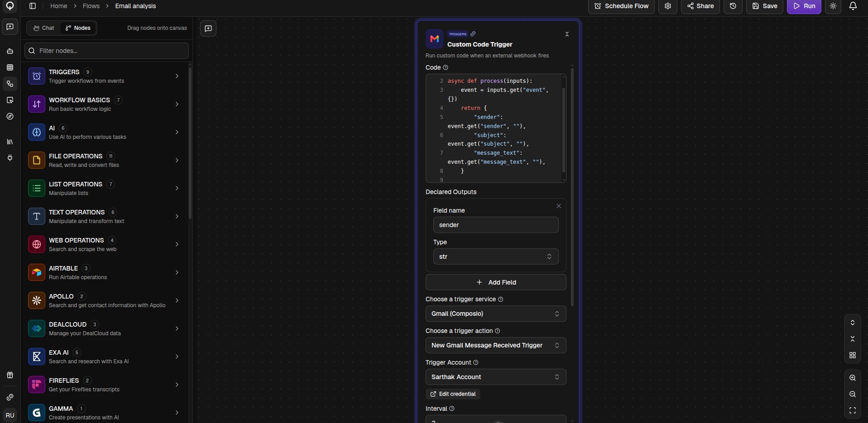Remove the sender declared output field
The image size is (868, 423).
click(559, 206)
